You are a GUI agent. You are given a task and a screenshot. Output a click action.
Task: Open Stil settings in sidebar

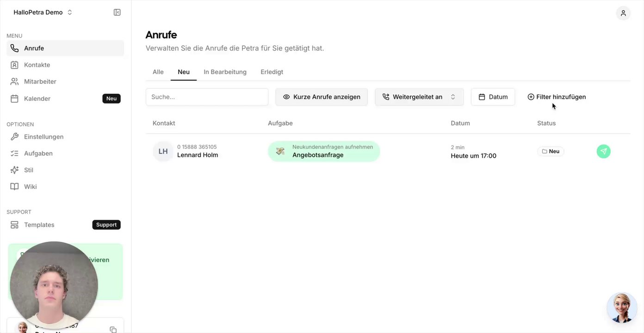click(x=29, y=170)
